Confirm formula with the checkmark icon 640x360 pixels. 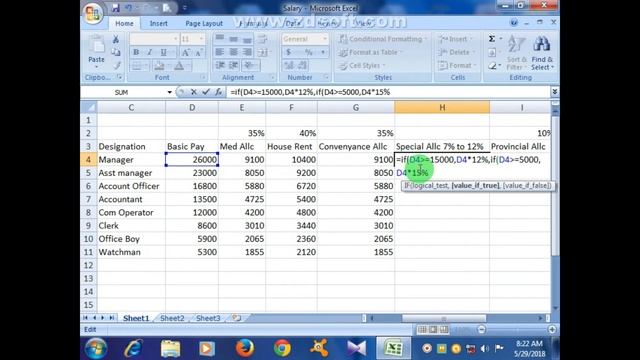tap(206, 92)
